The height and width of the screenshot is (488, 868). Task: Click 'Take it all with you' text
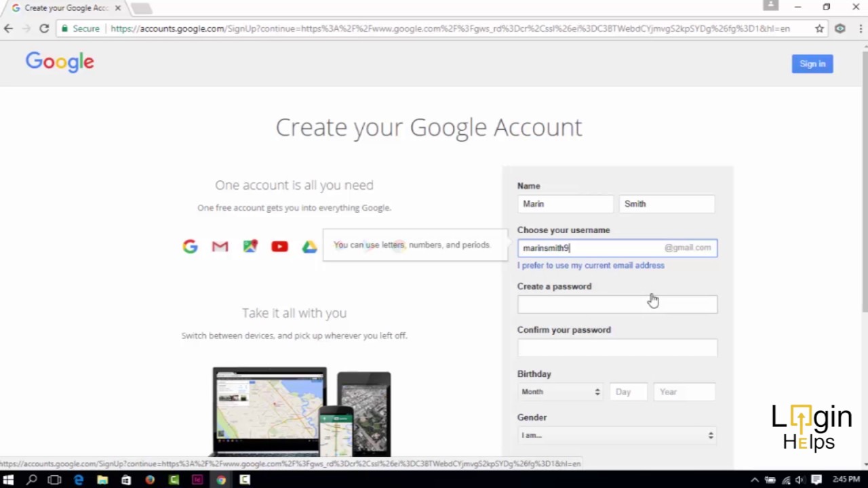[x=294, y=313]
